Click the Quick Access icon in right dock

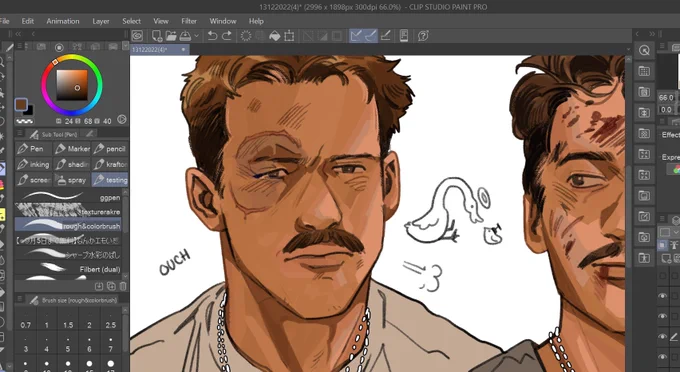click(x=644, y=51)
